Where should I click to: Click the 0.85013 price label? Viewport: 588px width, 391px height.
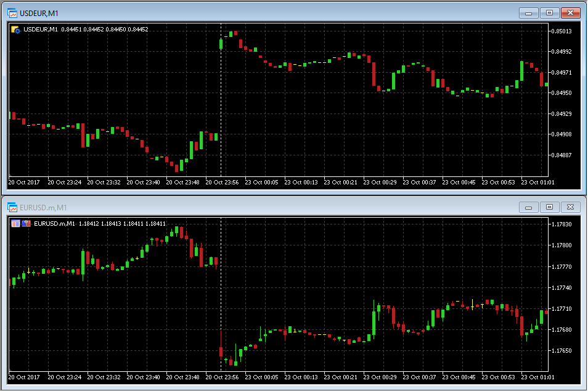(561, 31)
